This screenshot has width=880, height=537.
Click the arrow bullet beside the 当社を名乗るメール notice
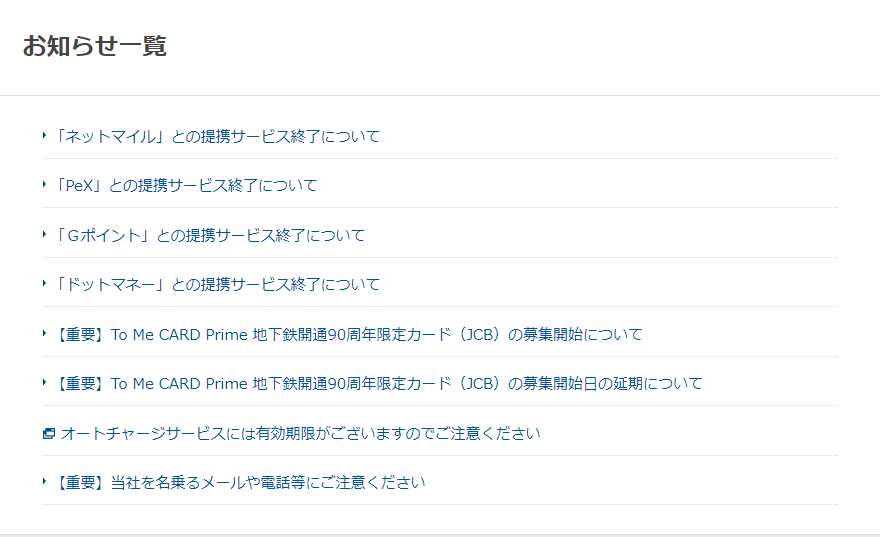tap(45, 481)
